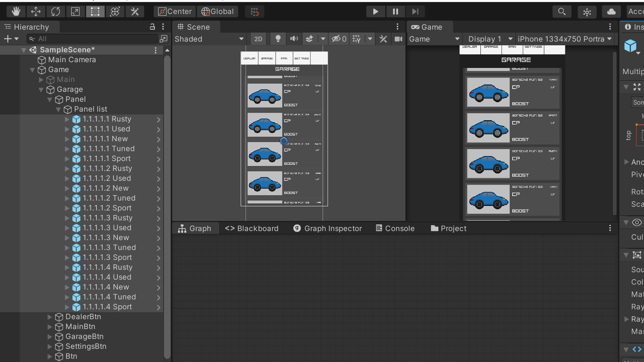Lock the Hierarchy panel
The image size is (644, 362).
(152, 27)
